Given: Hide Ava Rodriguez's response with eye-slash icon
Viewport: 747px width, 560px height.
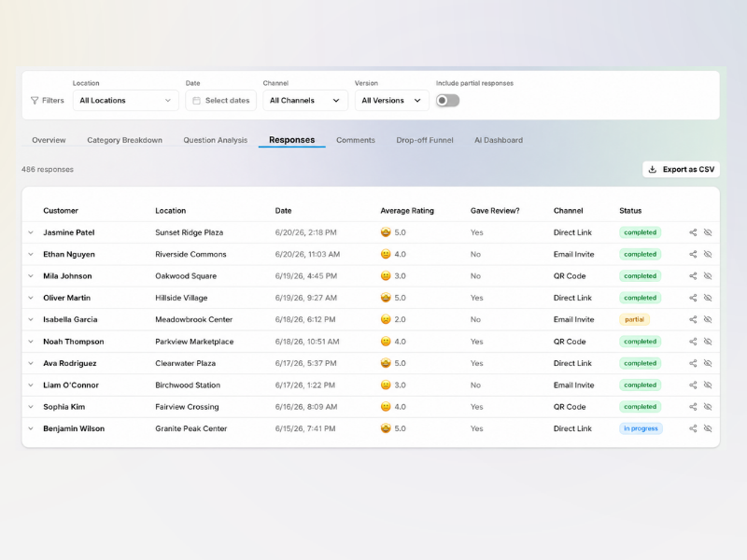Looking at the screenshot, I should point(708,363).
